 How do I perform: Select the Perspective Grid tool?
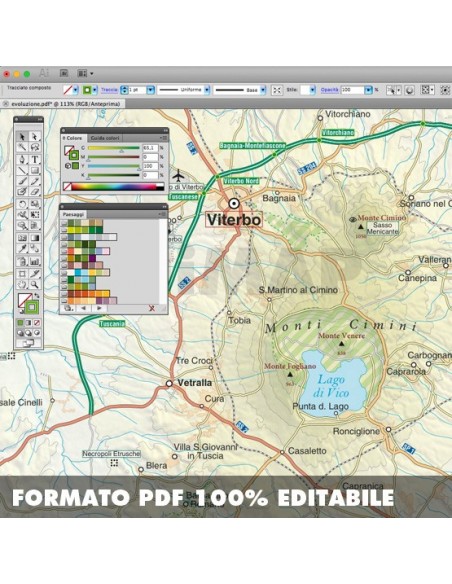[35, 226]
